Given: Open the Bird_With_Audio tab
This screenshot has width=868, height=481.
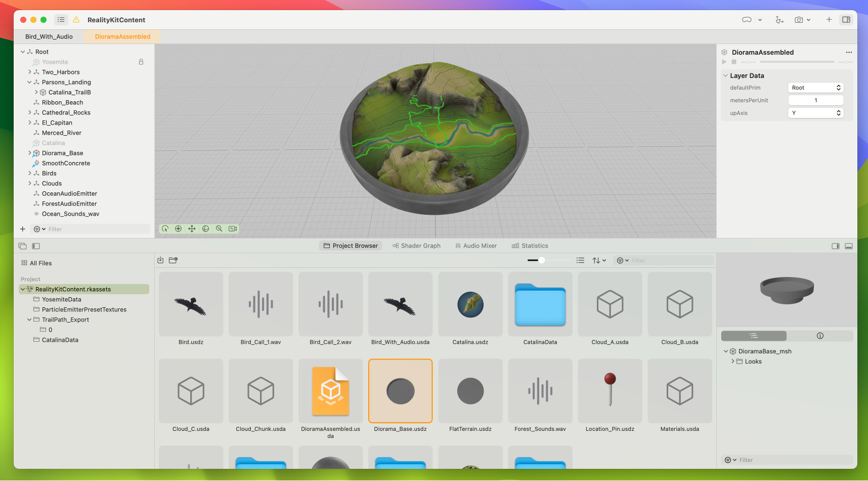Looking at the screenshot, I should 48,36.
